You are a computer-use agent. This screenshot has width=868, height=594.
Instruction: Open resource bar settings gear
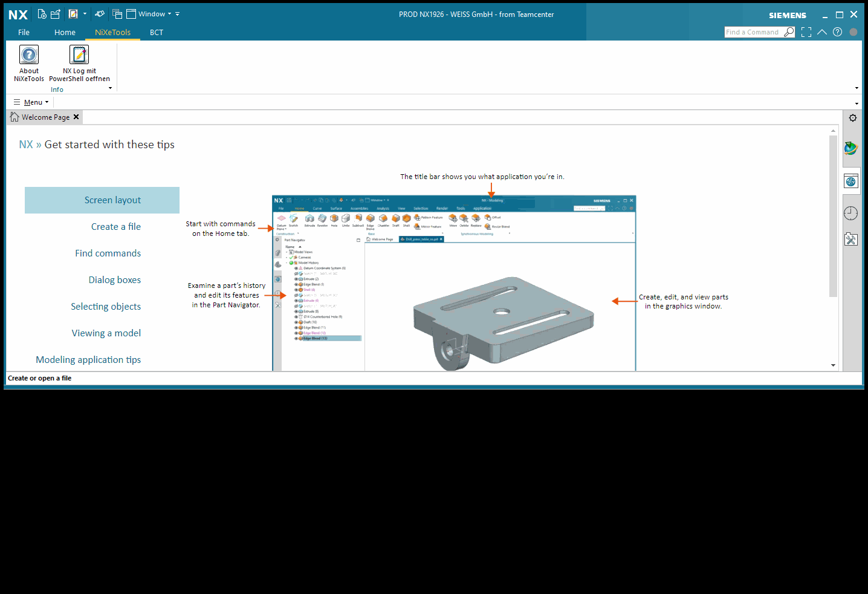click(853, 118)
